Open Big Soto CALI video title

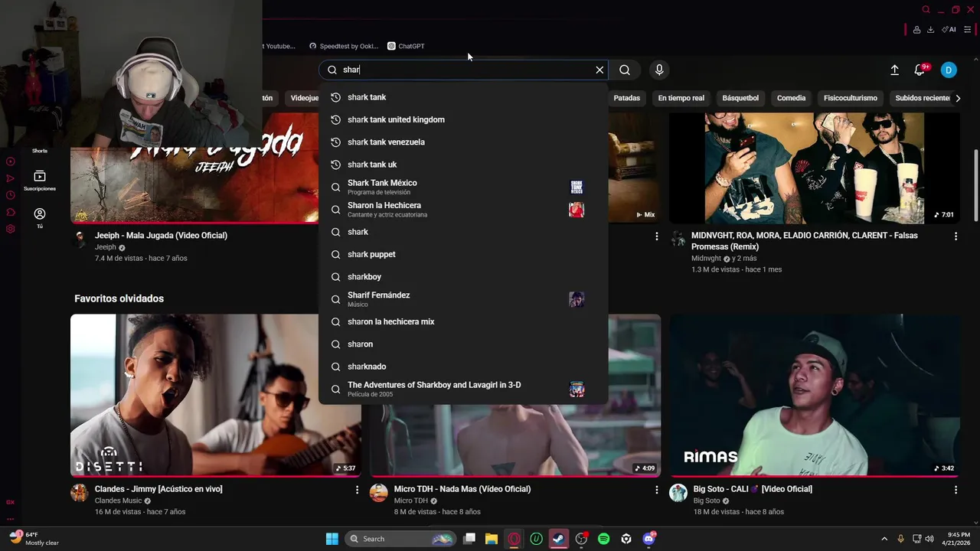click(x=753, y=489)
